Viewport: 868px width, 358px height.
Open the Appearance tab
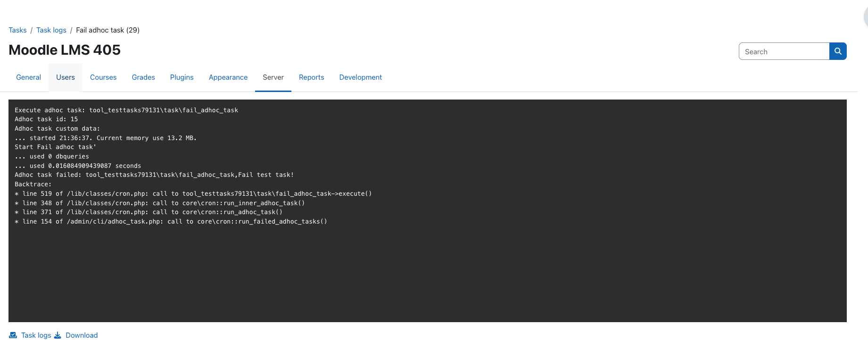tap(228, 77)
